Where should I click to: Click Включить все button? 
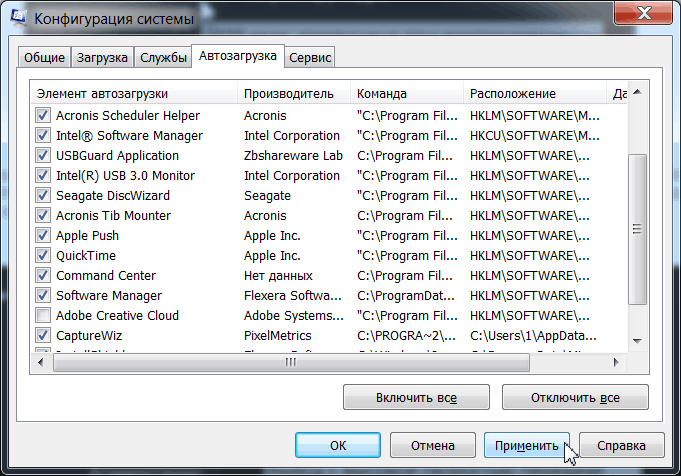pos(416,397)
